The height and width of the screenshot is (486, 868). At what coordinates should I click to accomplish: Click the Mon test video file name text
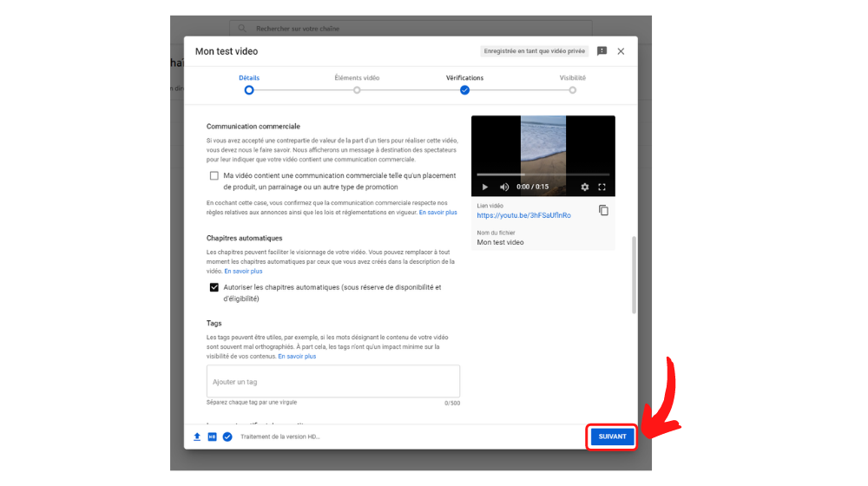(x=501, y=242)
